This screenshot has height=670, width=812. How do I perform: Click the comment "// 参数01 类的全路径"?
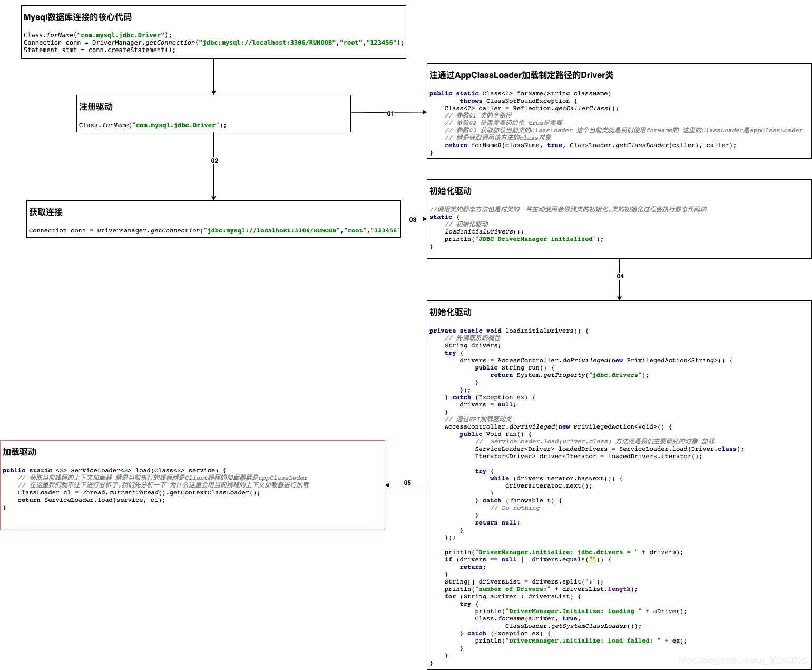click(478, 115)
